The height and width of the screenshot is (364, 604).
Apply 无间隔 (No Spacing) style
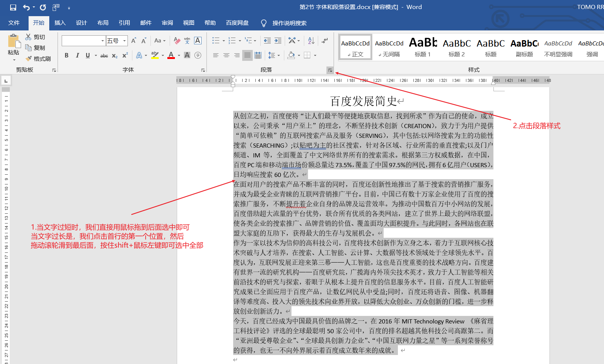389,47
